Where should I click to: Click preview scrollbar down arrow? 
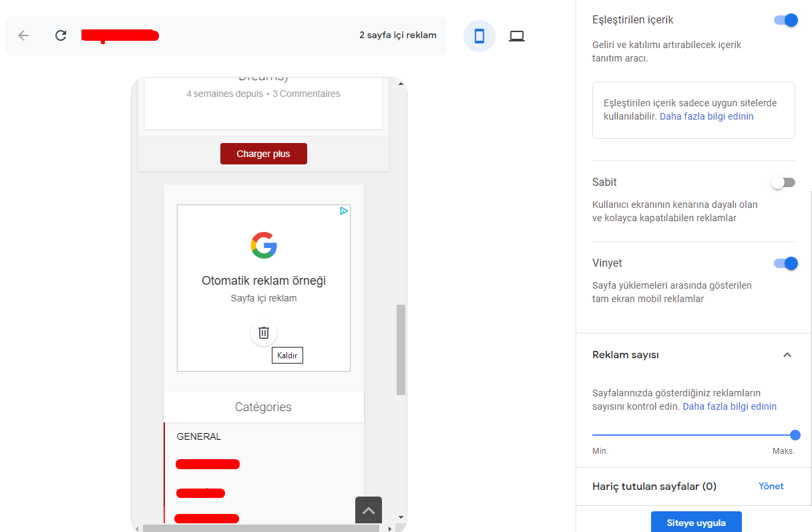[x=401, y=517]
